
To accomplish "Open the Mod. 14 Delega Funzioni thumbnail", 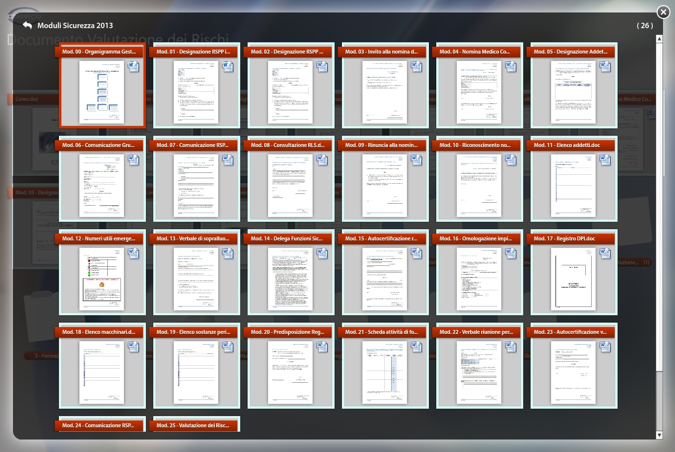I will [x=290, y=279].
